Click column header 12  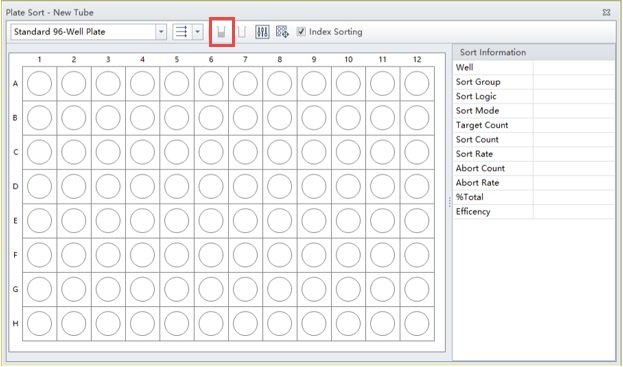[417, 60]
